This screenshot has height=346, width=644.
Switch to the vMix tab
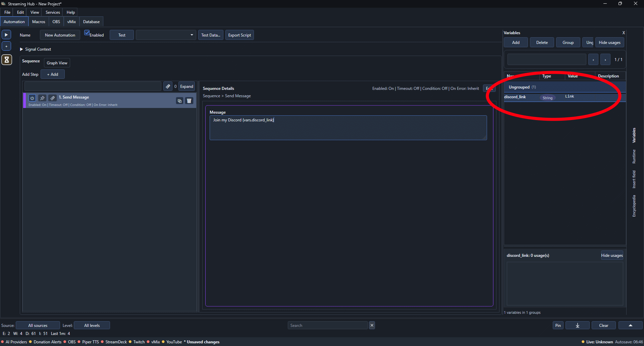point(71,21)
